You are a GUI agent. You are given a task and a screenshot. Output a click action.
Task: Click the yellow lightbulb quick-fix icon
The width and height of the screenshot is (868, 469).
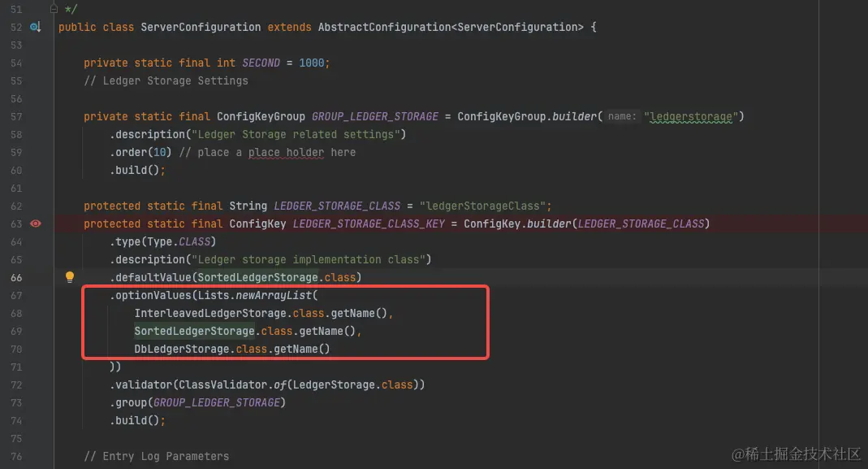coord(70,276)
